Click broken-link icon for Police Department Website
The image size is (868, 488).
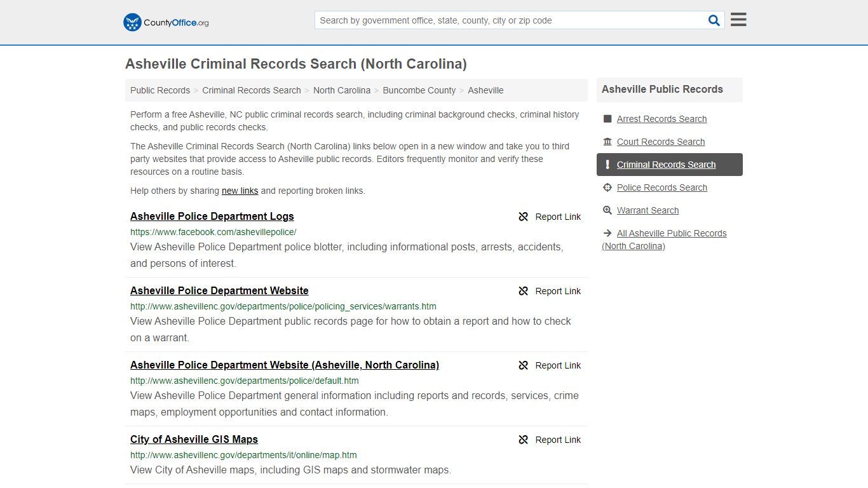coord(524,291)
